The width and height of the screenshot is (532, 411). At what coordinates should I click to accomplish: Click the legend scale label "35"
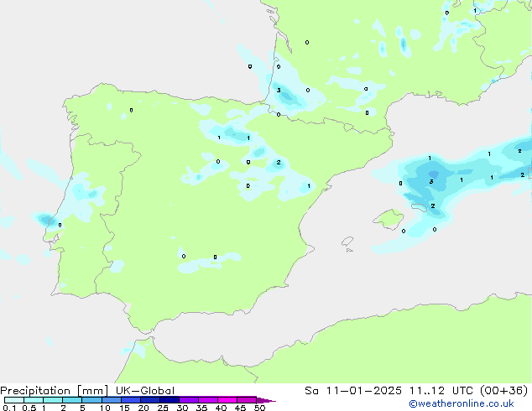click(201, 408)
